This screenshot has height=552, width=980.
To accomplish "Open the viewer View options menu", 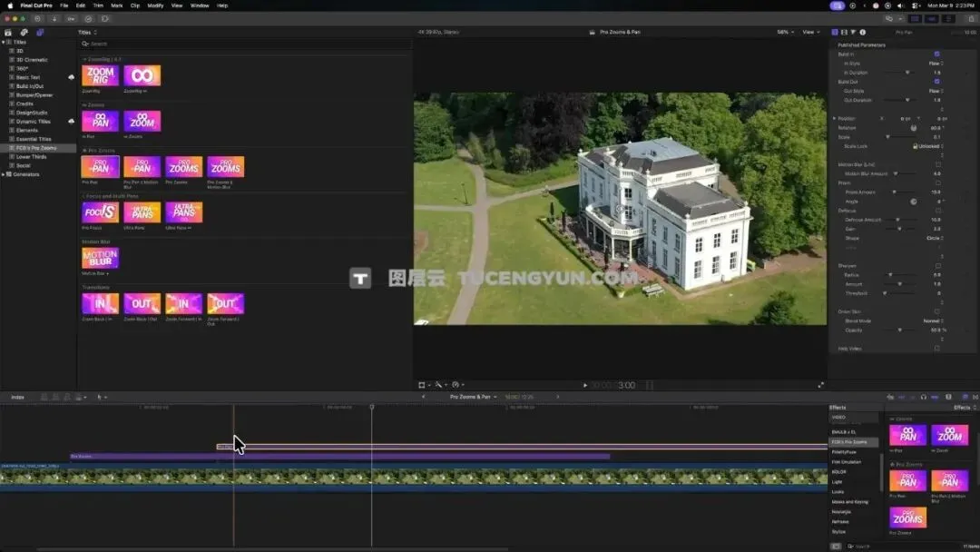I will point(810,32).
